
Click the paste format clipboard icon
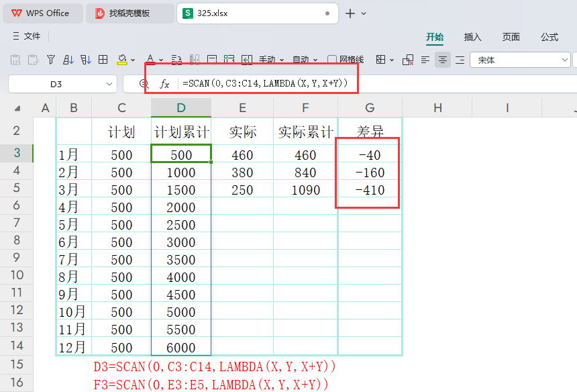pyautogui.click(x=33, y=60)
